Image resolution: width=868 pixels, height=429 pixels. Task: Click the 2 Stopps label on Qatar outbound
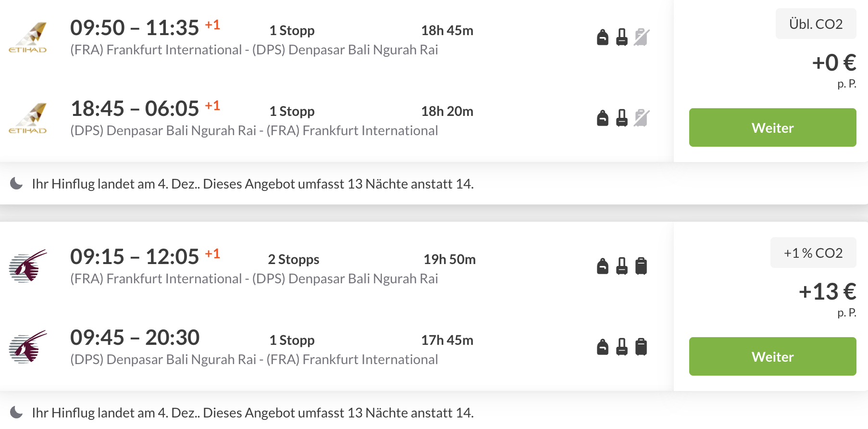click(x=293, y=260)
